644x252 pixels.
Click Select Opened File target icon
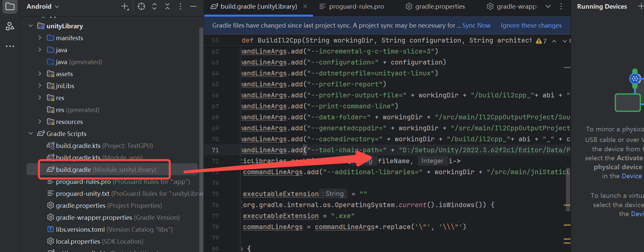[x=141, y=6]
